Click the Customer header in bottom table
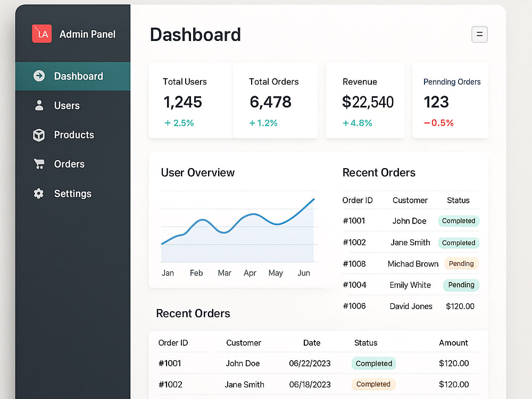532x399 pixels. pos(244,343)
